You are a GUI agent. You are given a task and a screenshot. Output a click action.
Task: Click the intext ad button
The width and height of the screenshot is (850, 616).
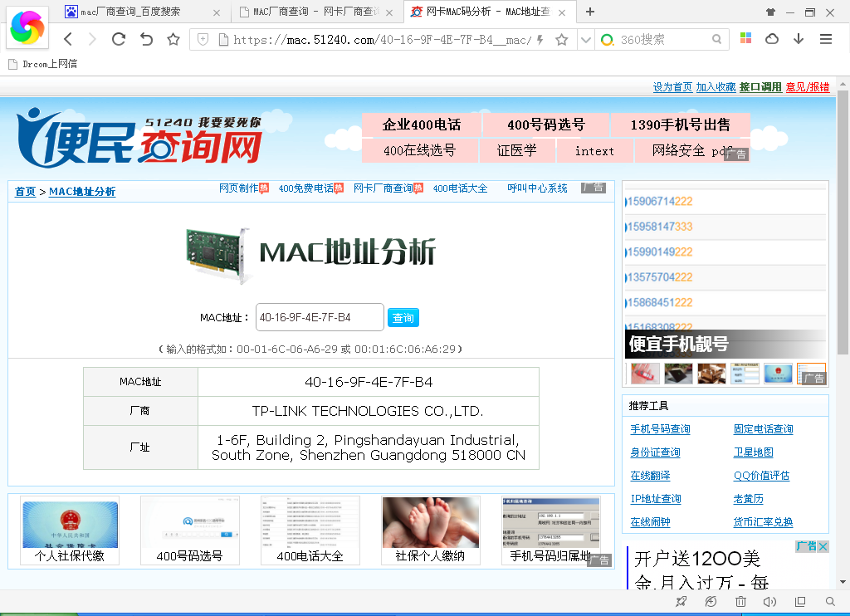coord(594,151)
